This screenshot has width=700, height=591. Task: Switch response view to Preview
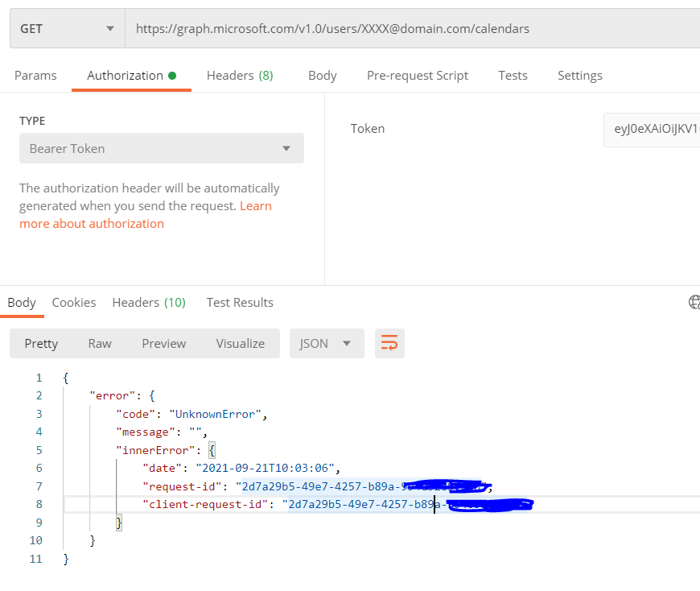163,343
